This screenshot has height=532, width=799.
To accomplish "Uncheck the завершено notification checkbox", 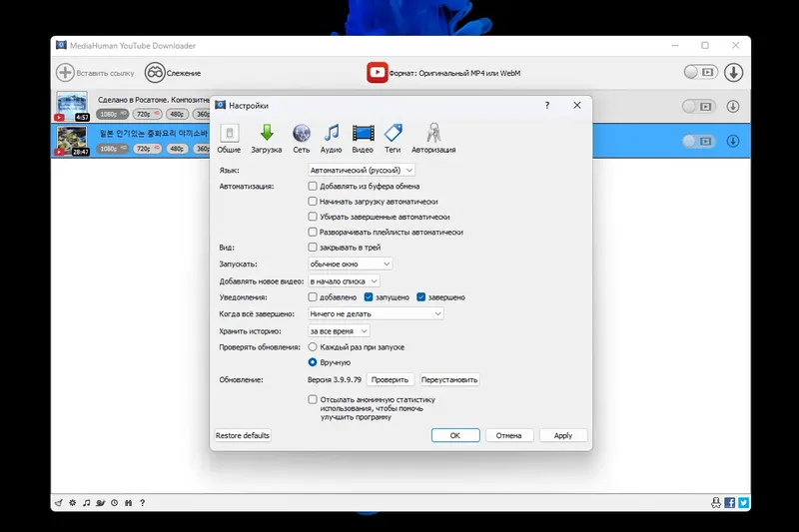I will click(x=420, y=296).
